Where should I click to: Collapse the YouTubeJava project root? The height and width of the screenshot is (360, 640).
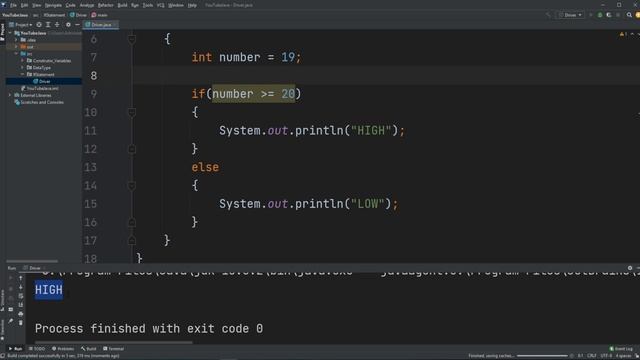click(x=10, y=33)
